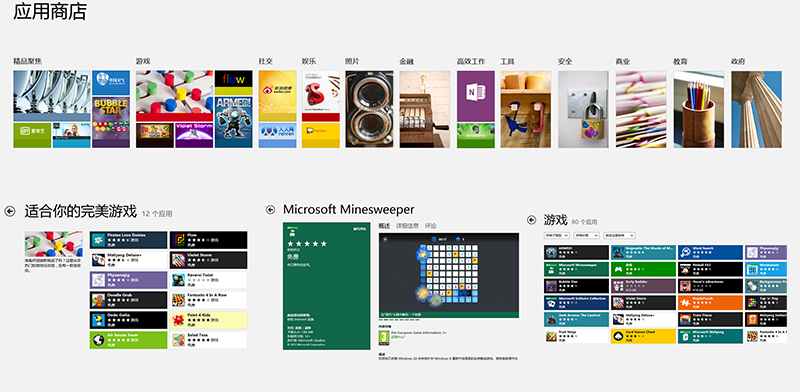Select Violet Storm in perfect games list

click(209, 260)
